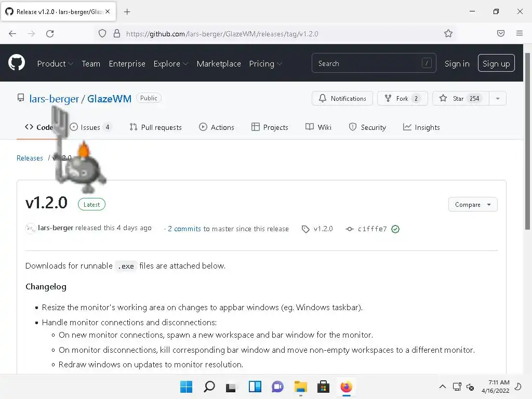Open Windows Start menu
This screenshot has width=532, height=399.
(186, 387)
